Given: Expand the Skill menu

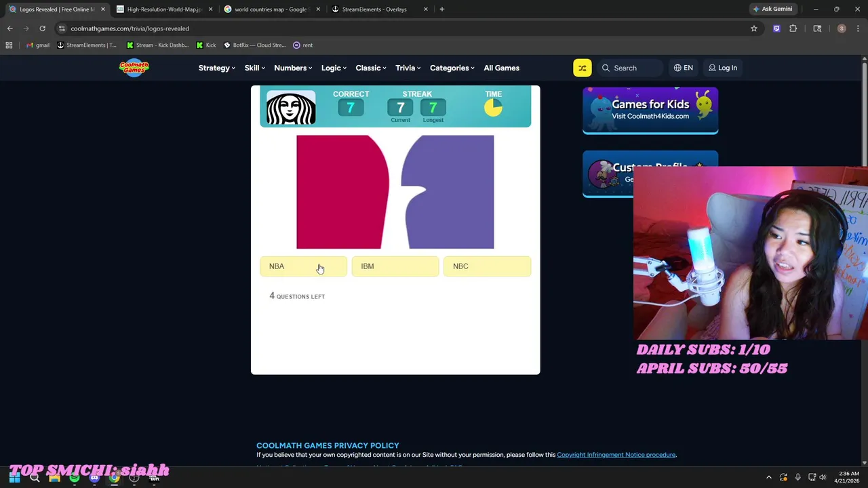Looking at the screenshot, I should (x=255, y=68).
